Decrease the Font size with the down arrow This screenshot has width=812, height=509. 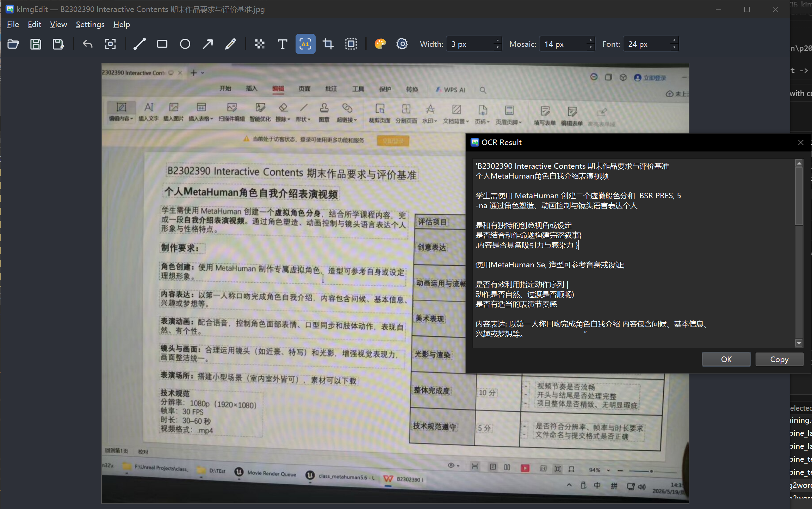click(674, 48)
